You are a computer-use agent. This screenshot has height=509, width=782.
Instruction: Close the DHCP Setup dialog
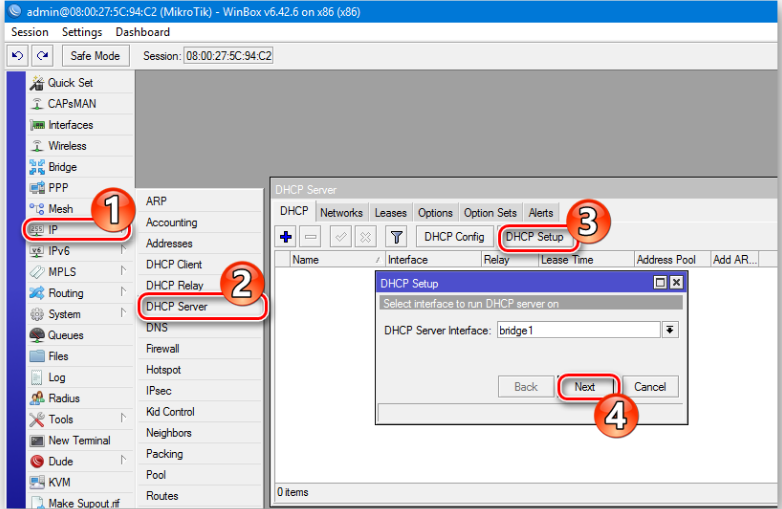(x=676, y=283)
